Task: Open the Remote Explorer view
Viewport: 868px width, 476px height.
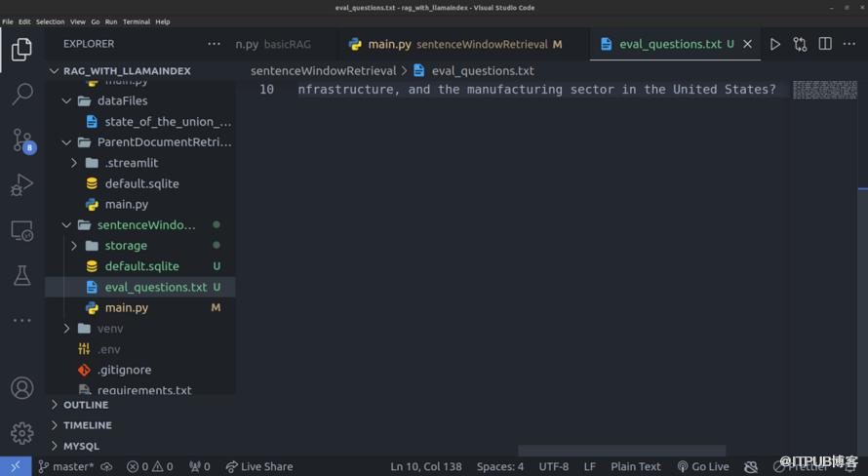Action: (21, 231)
